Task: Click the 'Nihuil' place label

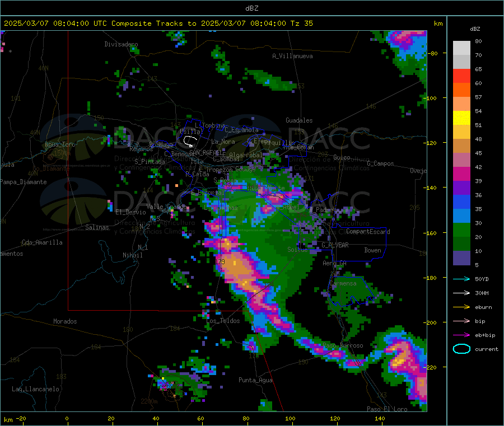Action: (x=132, y=255)
